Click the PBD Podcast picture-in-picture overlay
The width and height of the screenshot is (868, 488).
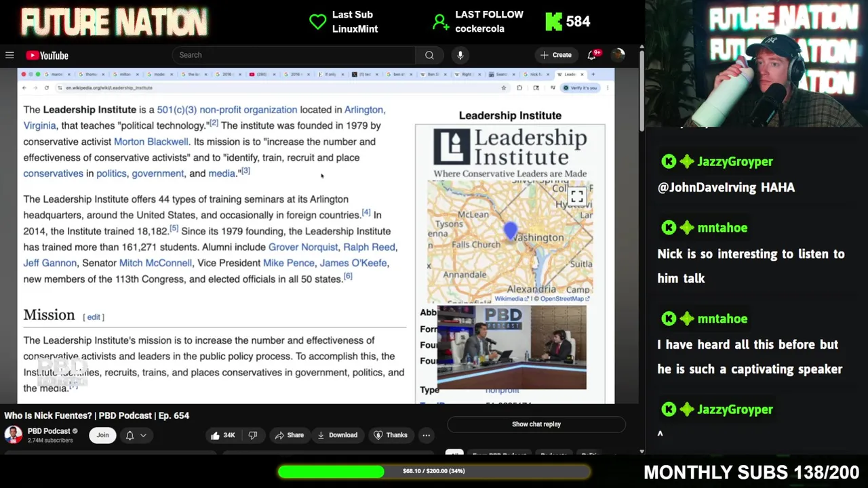(x=512, y=348)
